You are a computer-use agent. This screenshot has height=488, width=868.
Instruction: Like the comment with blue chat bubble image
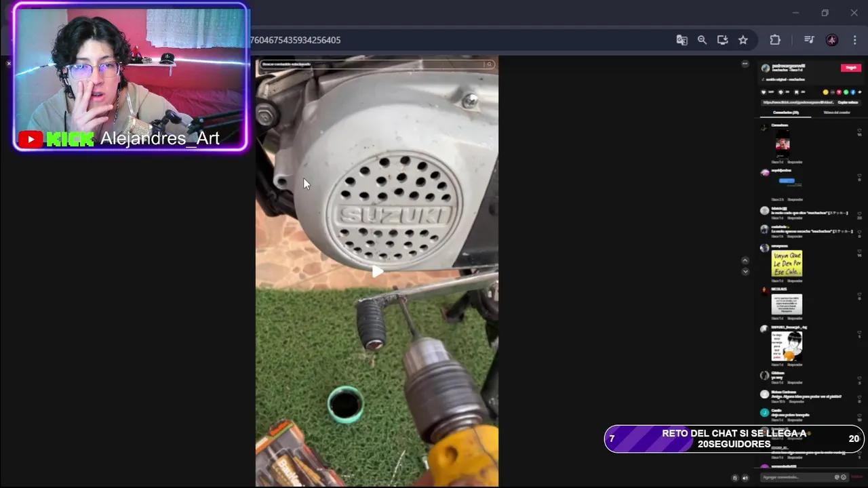(859, 176)
